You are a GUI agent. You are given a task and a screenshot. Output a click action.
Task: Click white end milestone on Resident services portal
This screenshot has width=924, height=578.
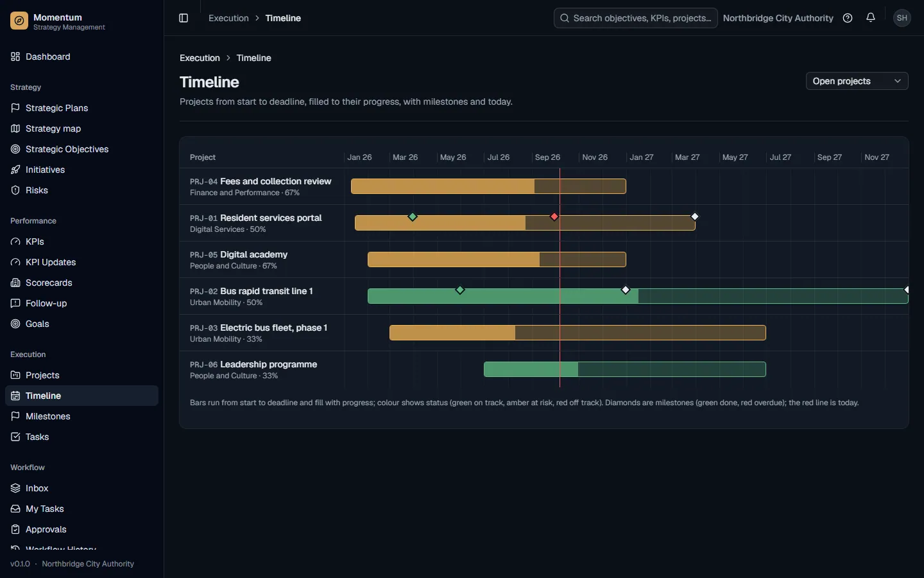[x=694, y=216]
